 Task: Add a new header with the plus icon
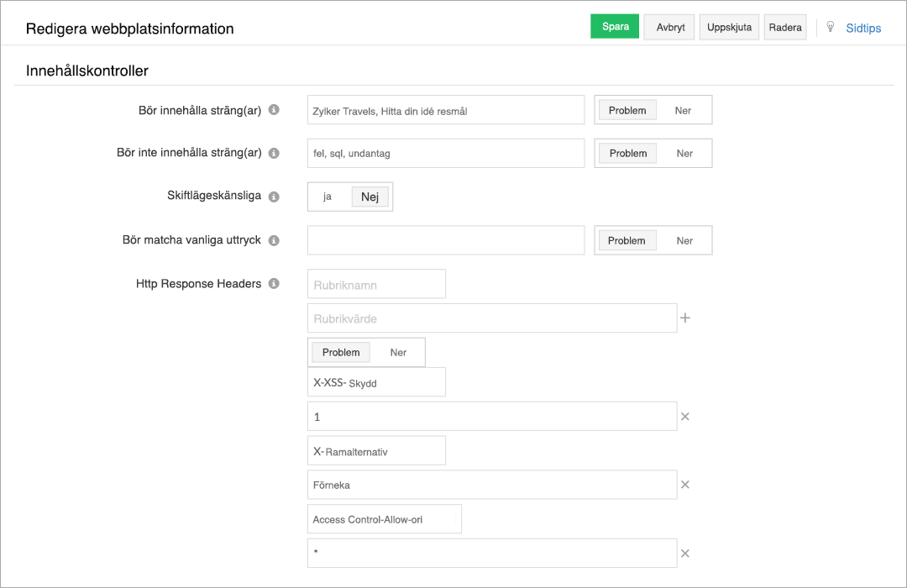(x=686, y=318)
